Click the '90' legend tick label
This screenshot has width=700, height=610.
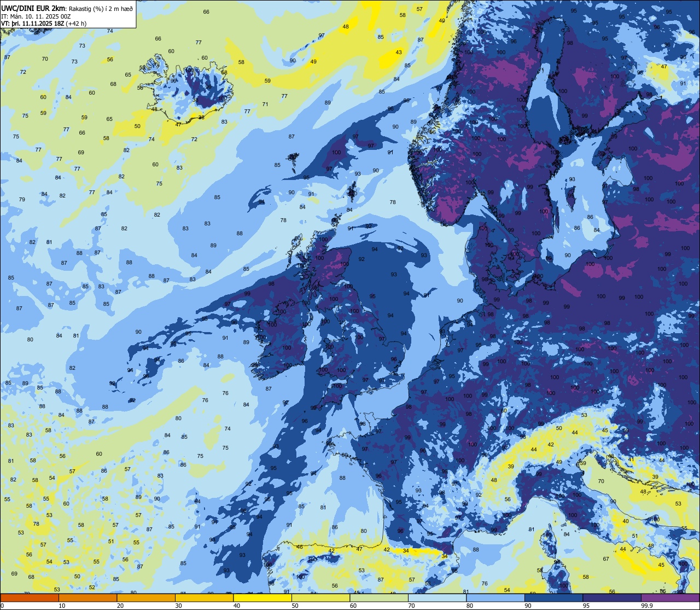[x=528, y=606]
